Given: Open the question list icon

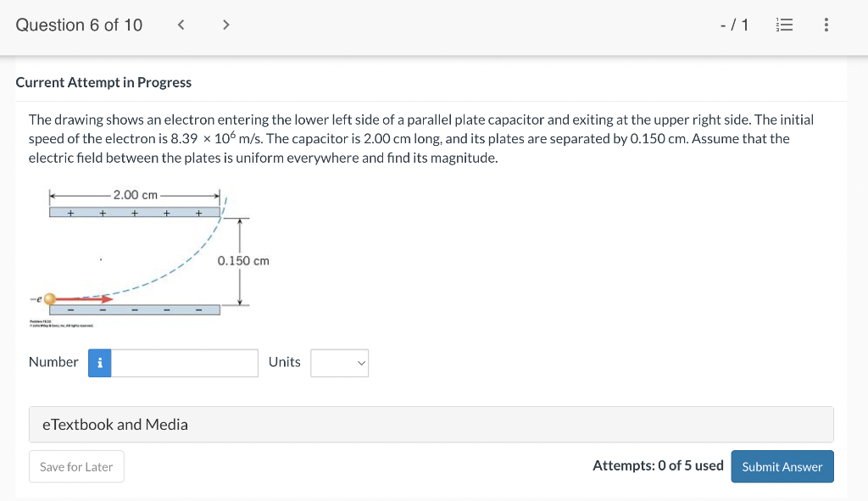Looking at the screenshot, I should point(787,25).
